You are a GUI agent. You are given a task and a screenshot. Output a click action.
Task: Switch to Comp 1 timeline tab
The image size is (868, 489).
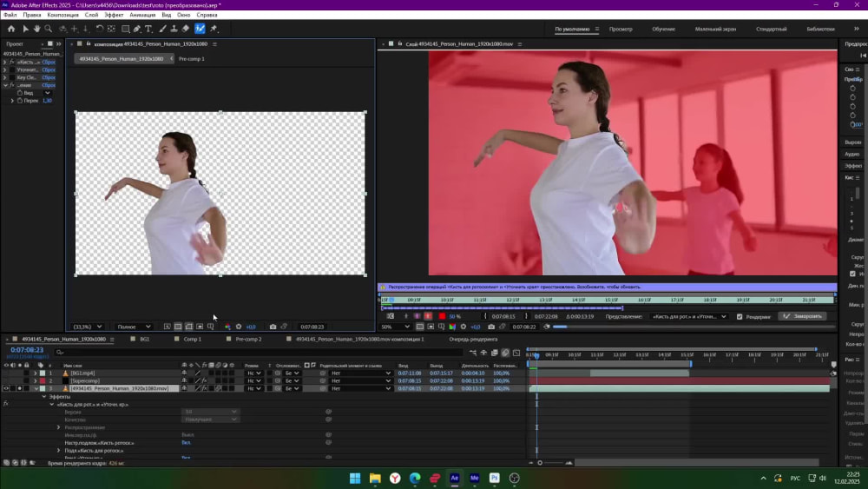click(193, 339)
